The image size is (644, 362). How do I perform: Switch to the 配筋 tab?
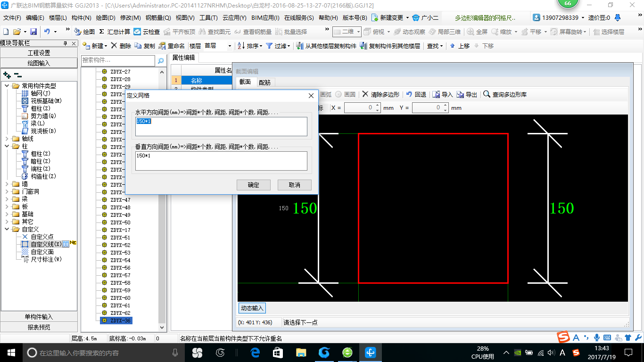coord(265,82)
